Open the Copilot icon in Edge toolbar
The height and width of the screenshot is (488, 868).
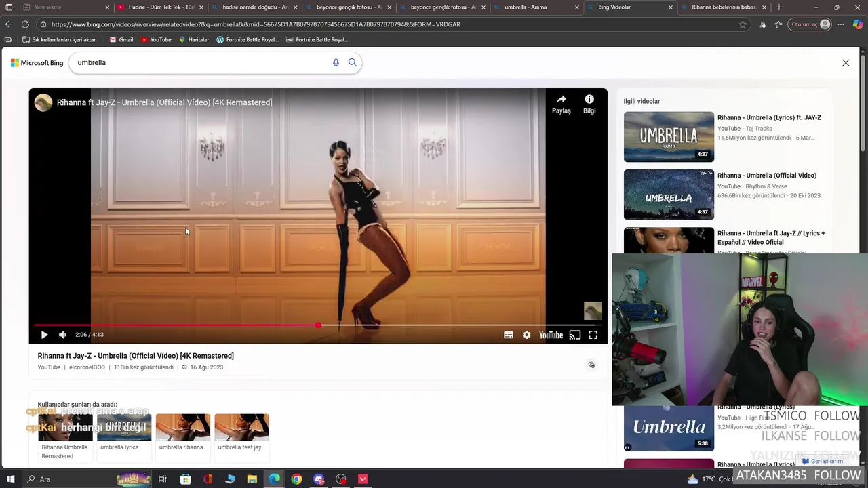click(858, 24)
